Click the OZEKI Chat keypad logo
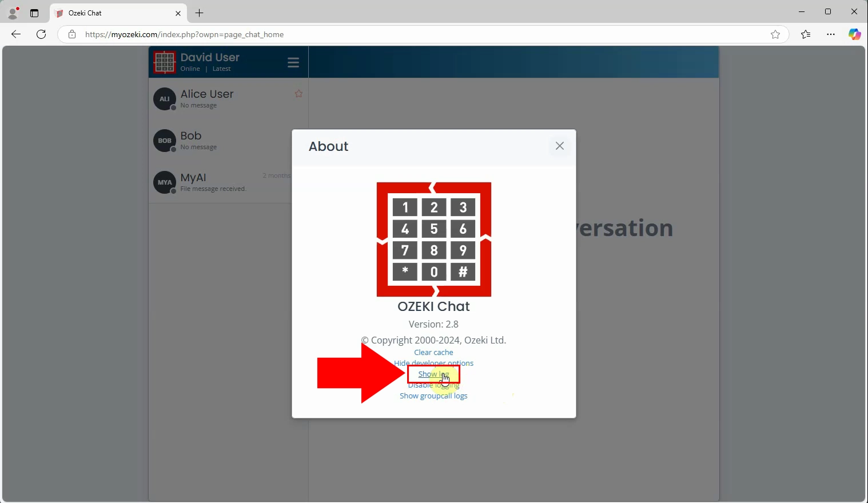The width and height of the screenshot is (868, 503). pos(433,239)
